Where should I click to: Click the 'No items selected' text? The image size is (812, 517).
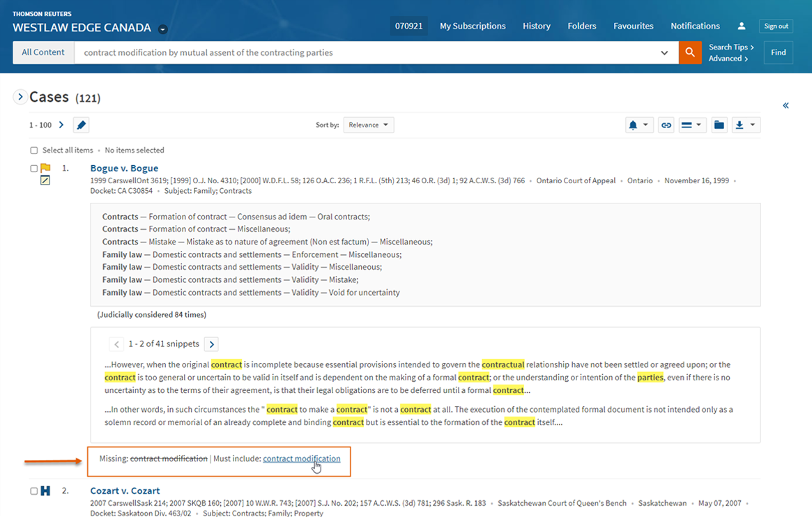134,150
